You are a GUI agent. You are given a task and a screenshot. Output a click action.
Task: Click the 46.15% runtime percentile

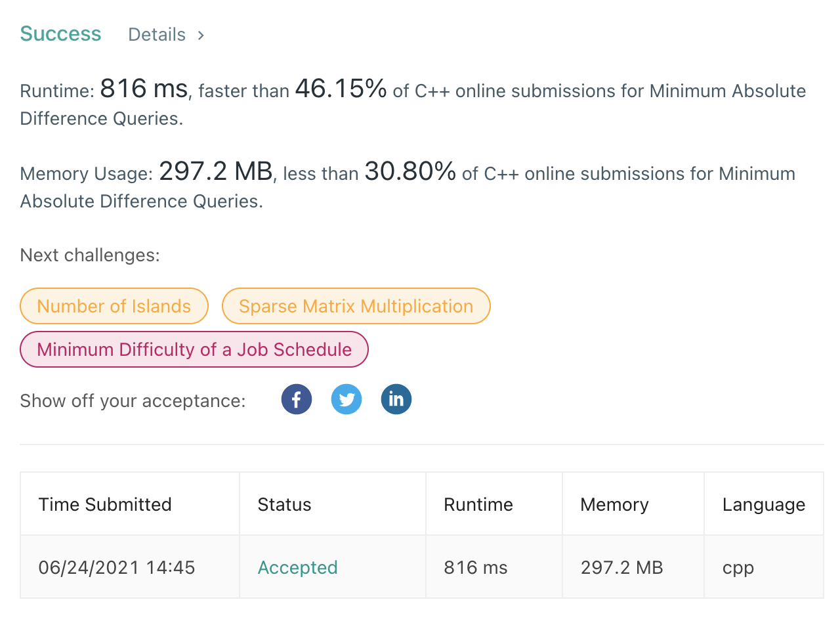[x=341, y=89]
